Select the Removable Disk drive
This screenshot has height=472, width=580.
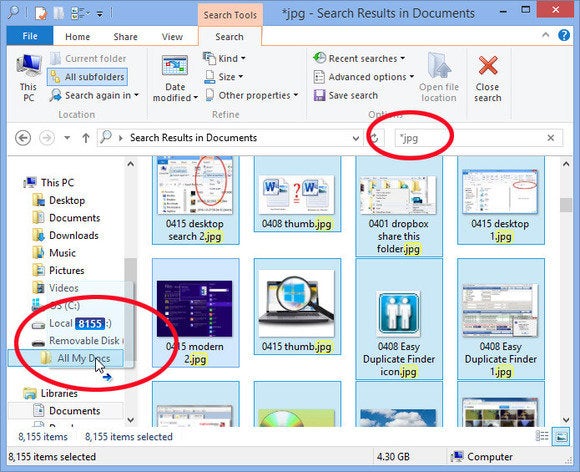(x=77, y=341)
